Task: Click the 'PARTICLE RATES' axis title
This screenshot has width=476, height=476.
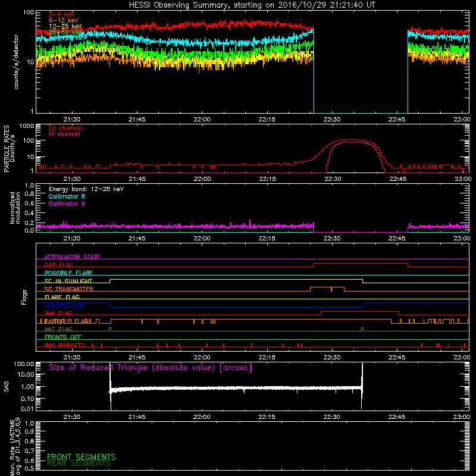Action: pyautogui.click(x=7, y=149)
